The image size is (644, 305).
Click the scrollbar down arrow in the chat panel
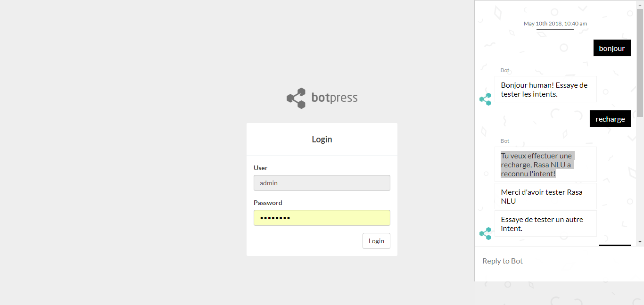640,241
